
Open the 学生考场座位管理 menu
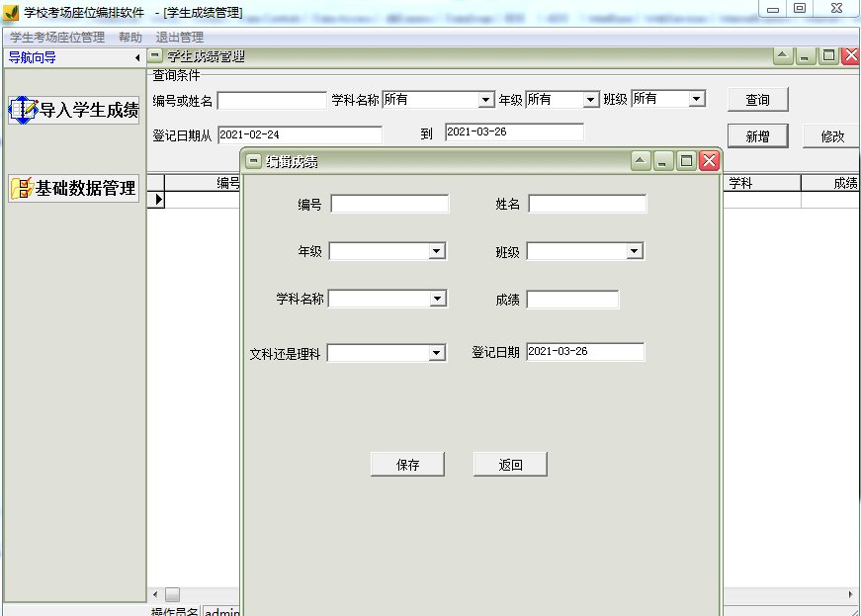point(57,38)
